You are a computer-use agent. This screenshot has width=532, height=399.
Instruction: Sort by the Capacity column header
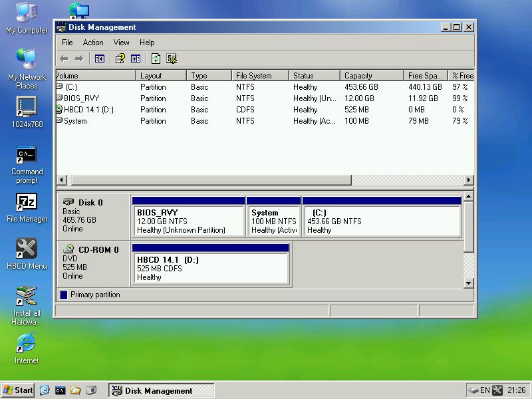tap(372, 75)
